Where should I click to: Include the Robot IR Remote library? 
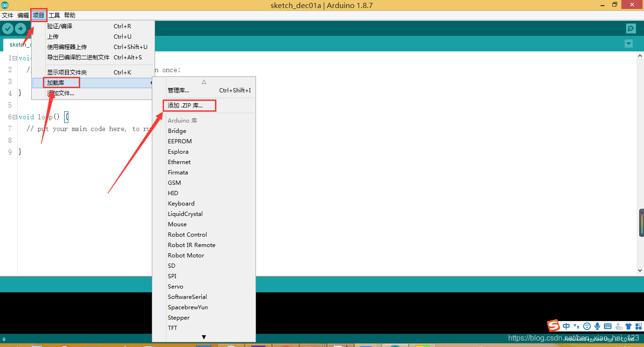(204, 245)
